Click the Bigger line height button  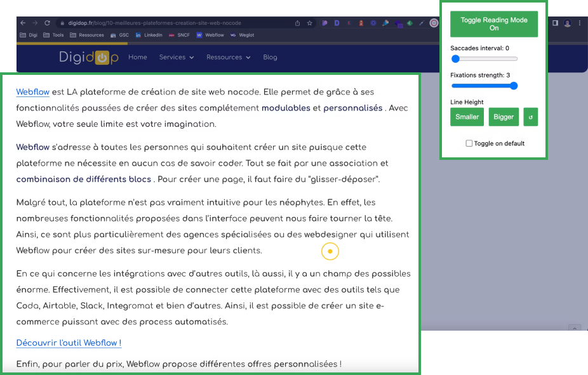coord(504,117)
